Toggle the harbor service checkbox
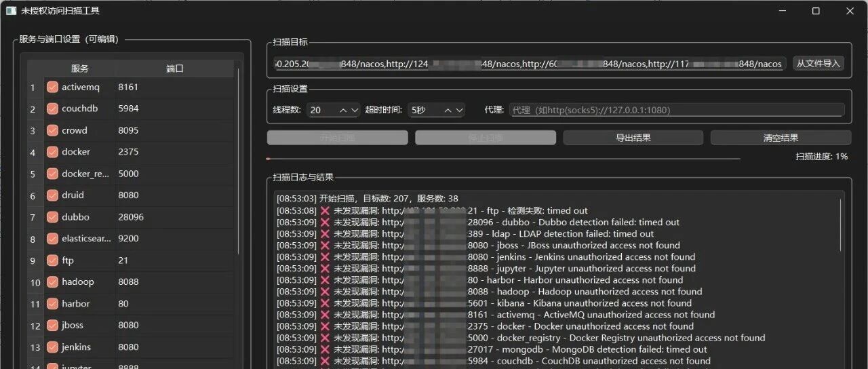This screenshot has height=369, width=868. click(x=52, y=304)
